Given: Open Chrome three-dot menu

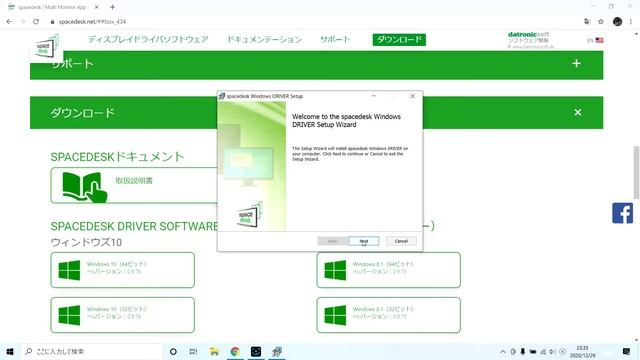Looking at the screenshot, I should 631,22.
